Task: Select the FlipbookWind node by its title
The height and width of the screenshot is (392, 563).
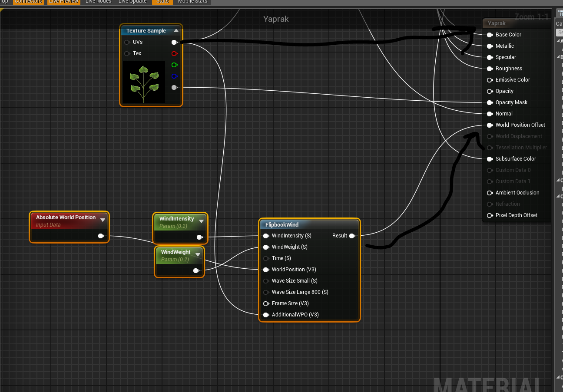Action: [x=281, y=225]
